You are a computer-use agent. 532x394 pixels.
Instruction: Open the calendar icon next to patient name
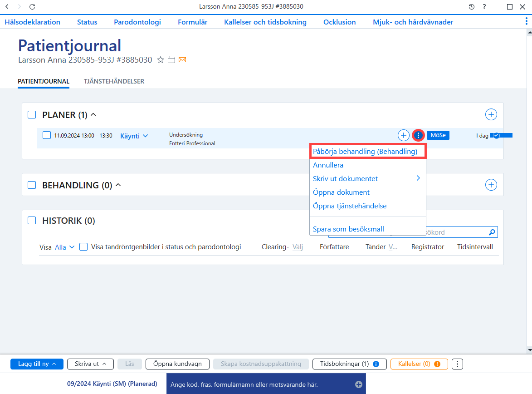coord(171,60)
